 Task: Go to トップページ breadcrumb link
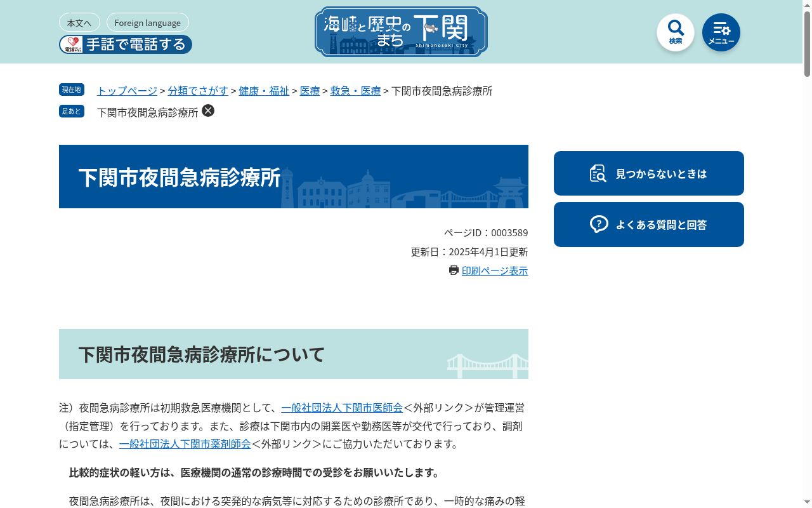pyautogui.click(x=127, y=91)
